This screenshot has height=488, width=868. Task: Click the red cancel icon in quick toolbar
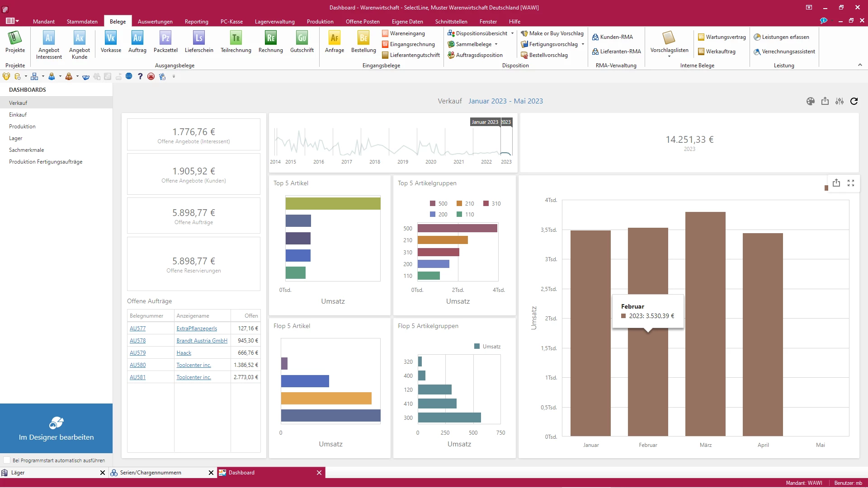(151, 76)
